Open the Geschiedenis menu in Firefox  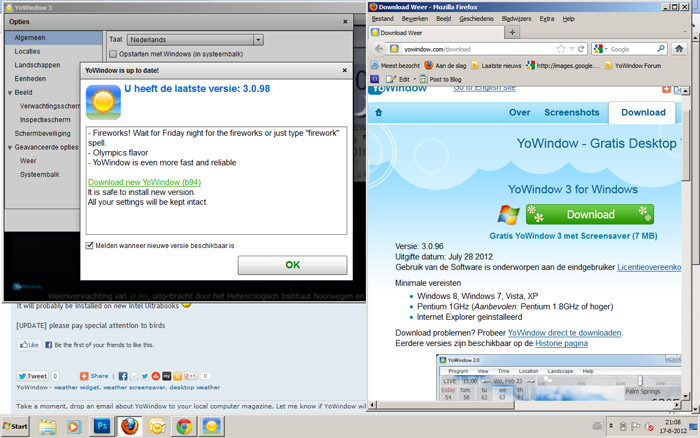coord(476,19)
